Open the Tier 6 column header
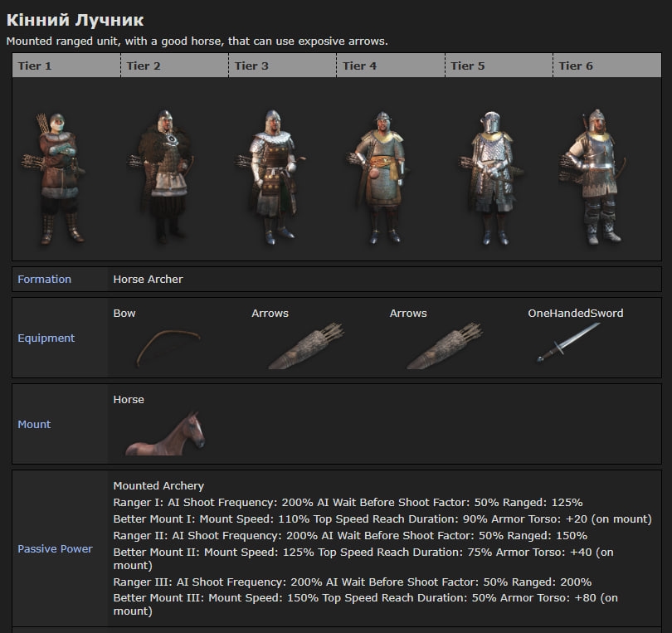672x633 pixels. click(x=576, y=66)
